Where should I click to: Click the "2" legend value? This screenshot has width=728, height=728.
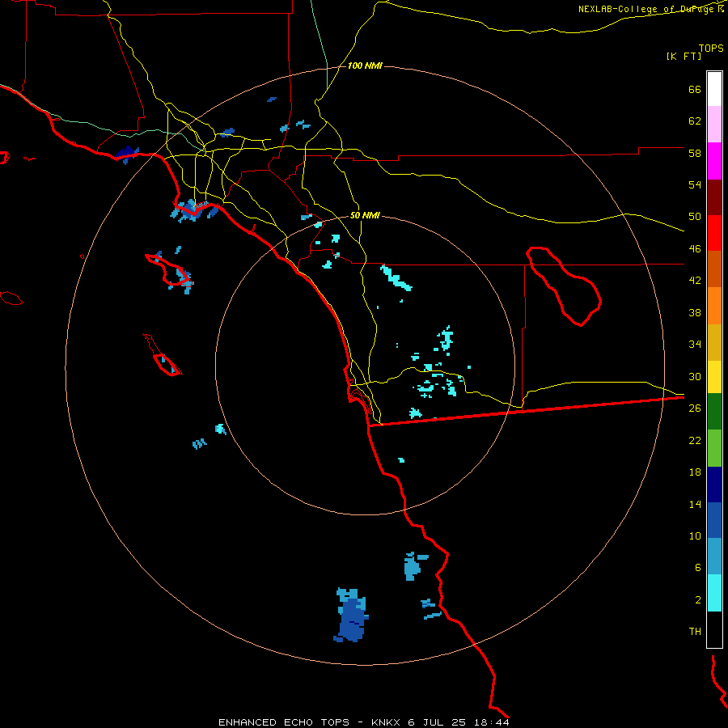point(697,599)
